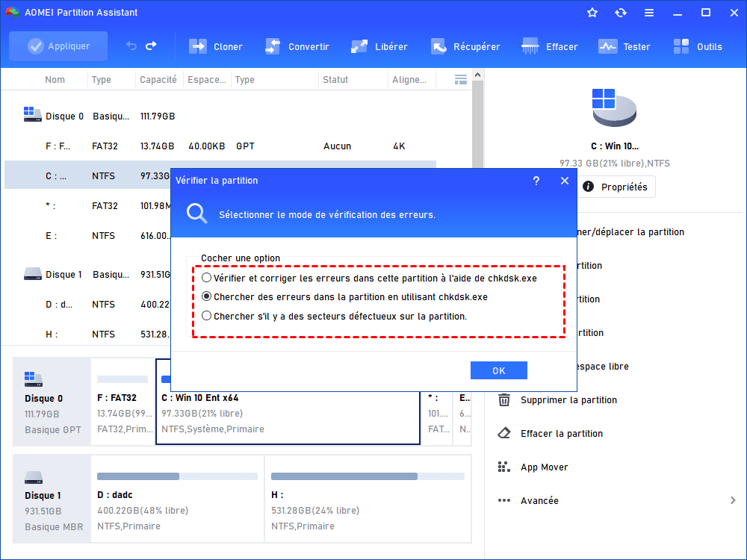Image resolution: width=747 pixels, height=560 pixels.
Task: Open the Convertir tool
Action: coord(273,46)
